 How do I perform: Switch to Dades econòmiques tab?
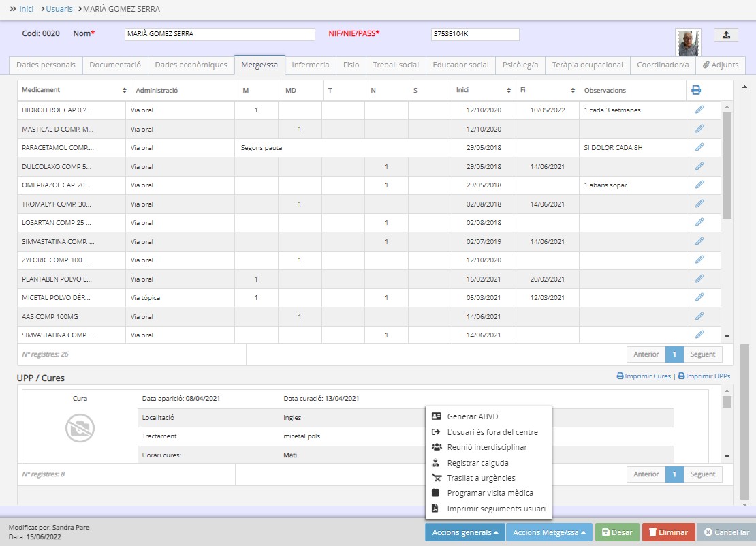(191, 65)
